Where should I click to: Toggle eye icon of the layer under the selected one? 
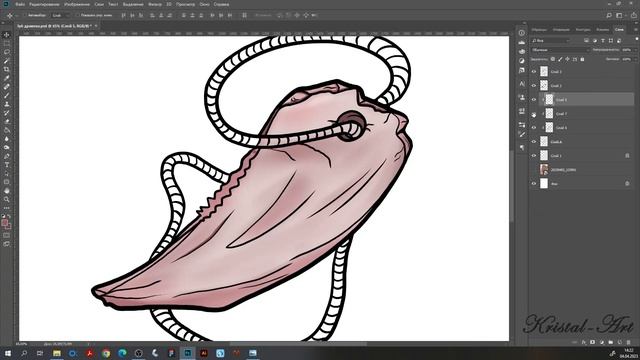point(533,114)
